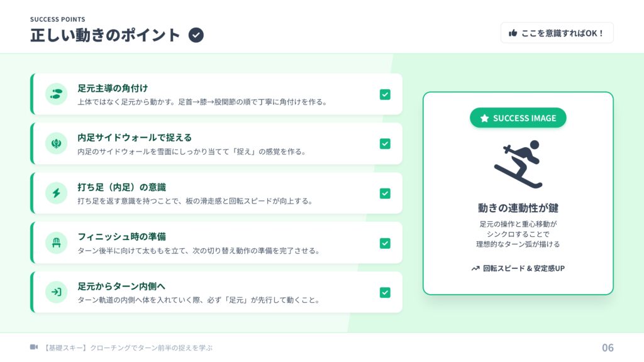This screenshot has height=362, width=644.
Task: Toggle the checkbox for 足元からターン内側へ
Action: (385, 292)
